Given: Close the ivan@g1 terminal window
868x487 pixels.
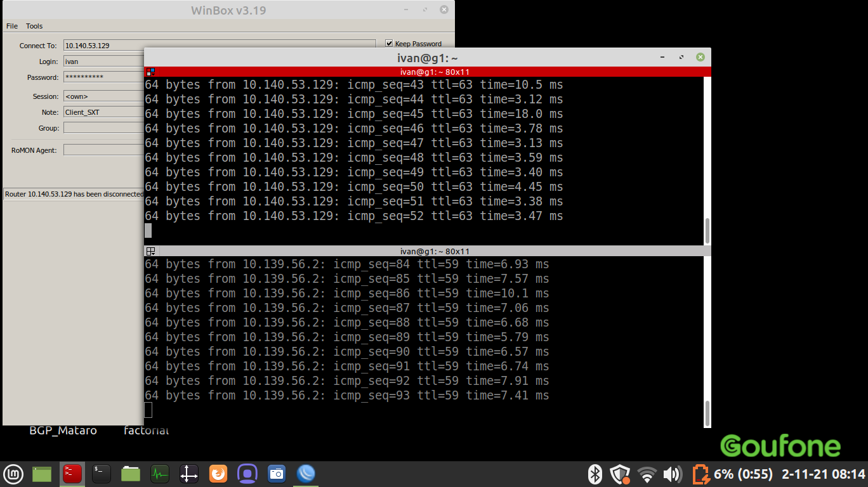Looking at the screenshot, I should 700,57.
